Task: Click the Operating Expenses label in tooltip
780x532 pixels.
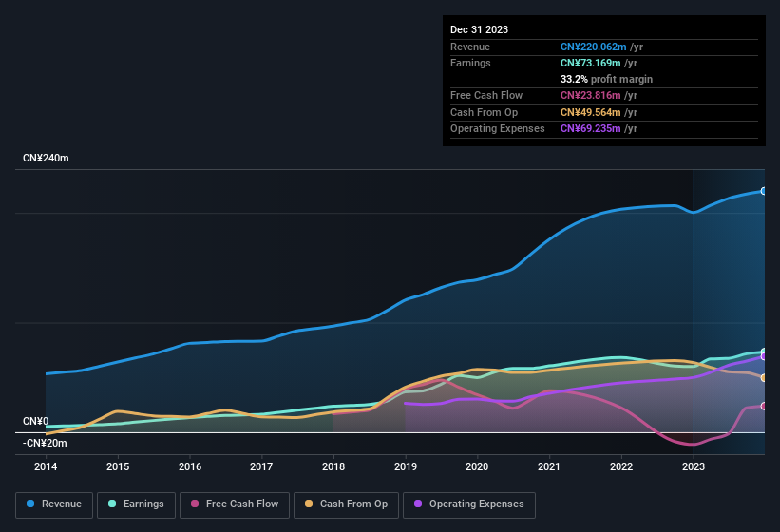Action: point(498,129)
